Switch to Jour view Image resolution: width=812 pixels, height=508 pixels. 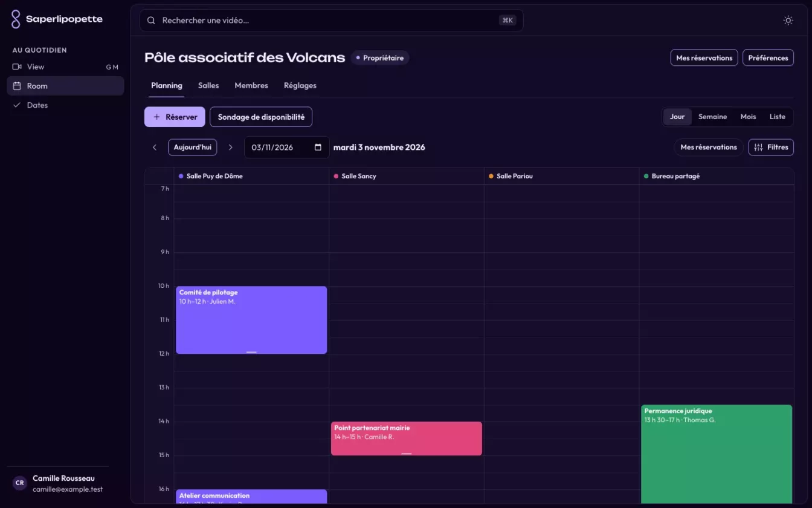click(677, 117)
